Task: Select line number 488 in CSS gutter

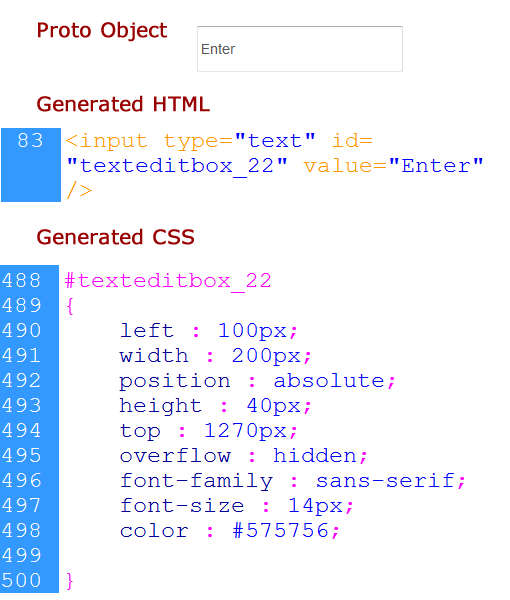Action: 21,280
